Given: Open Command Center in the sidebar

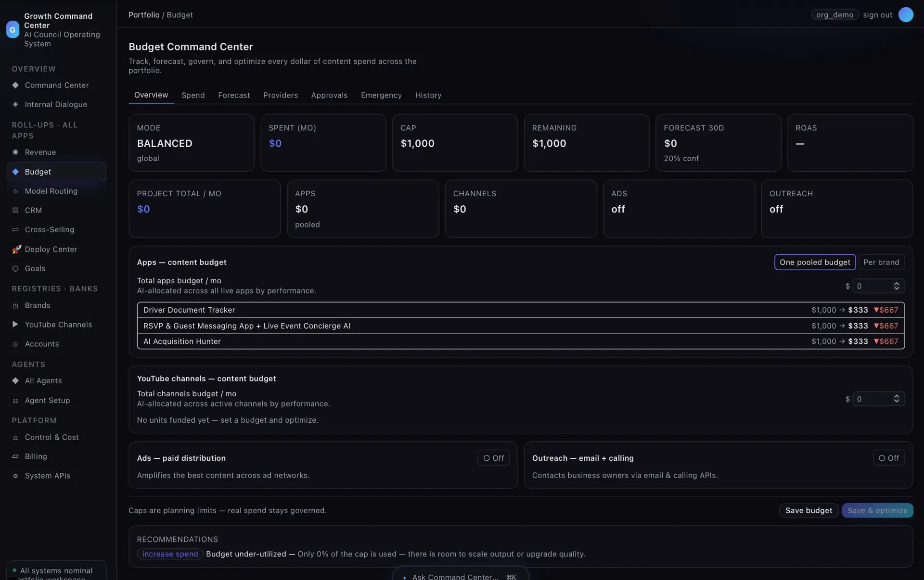Looking at the screenshot, I should pyautogui.click(x=57, y=85).
